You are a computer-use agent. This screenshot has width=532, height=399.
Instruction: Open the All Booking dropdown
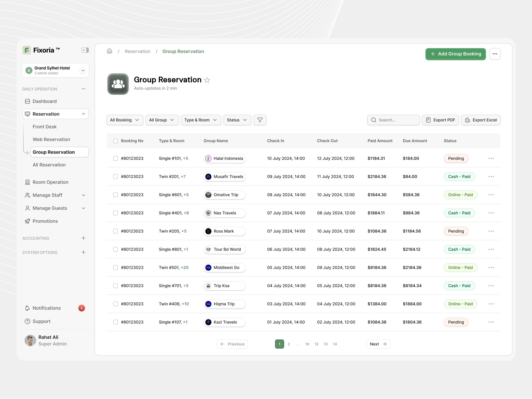[125, 120]
